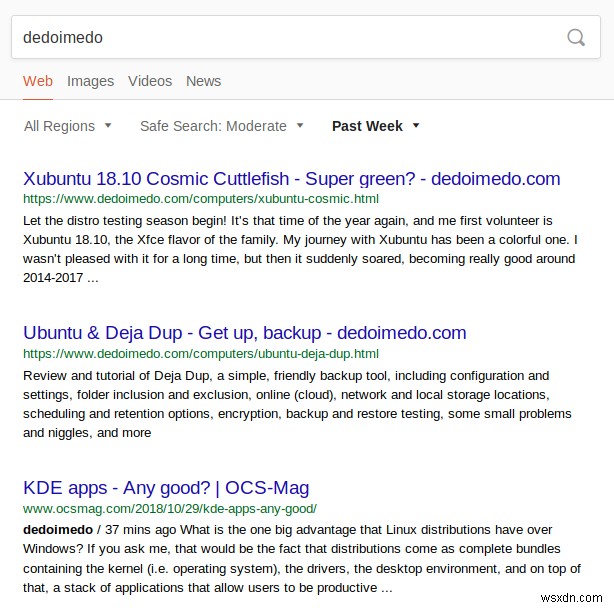Click the ocsmag.com kde-apps-any-good URL
Image resolution: width=614 pixels, height=608 pixels.
[x=170, y=509]
